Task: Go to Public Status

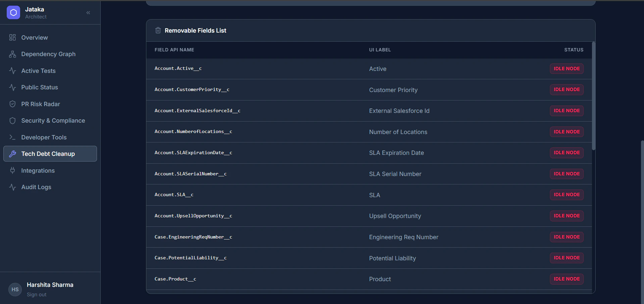Action: click(50, 87)
